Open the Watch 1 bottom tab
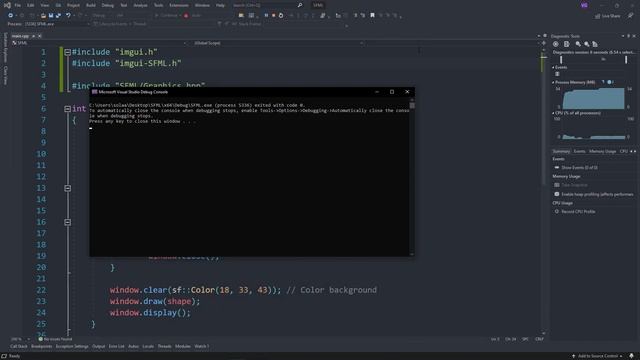This screenshot has width=640, height=360. tap(202, 347)
